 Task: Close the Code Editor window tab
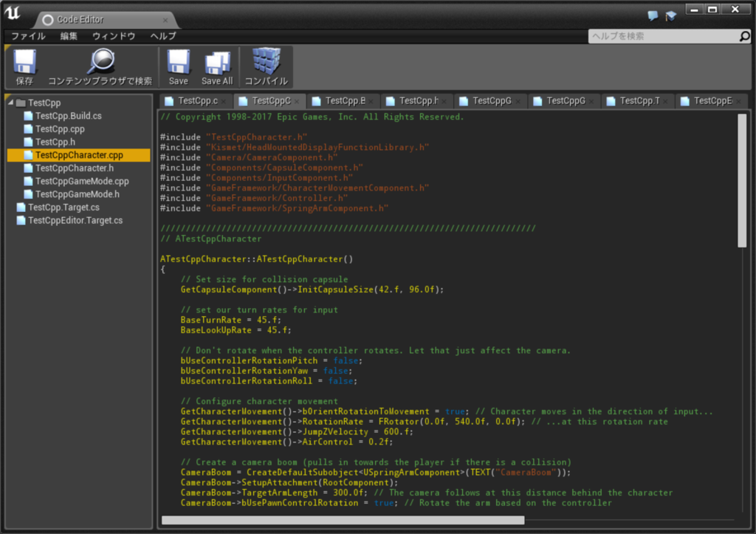pyautogui.click(x=165, y=20)
